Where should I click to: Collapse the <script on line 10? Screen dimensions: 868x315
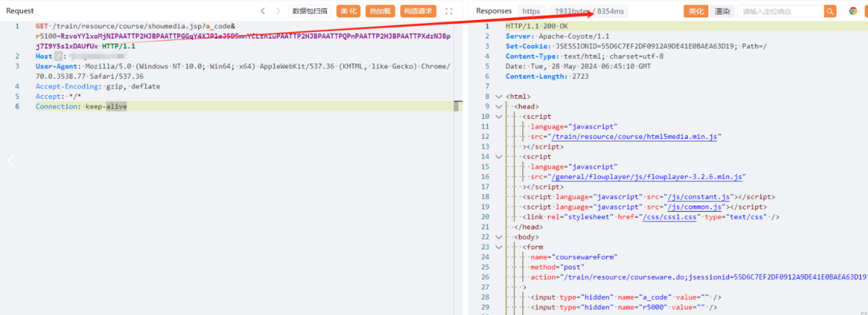pos(499,117)
